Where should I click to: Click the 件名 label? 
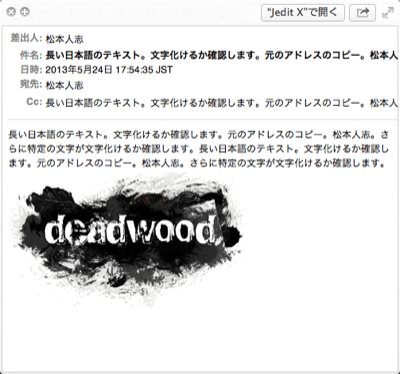[31, 55]
